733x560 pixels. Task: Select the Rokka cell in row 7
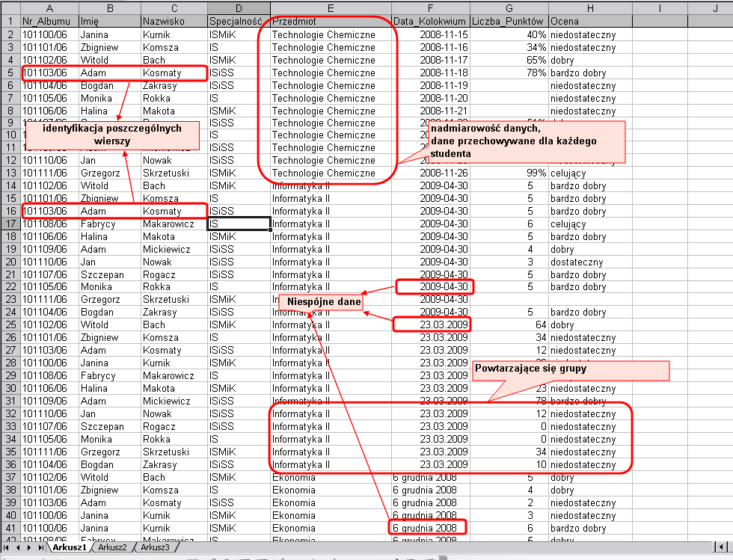(x=174, y=98)
